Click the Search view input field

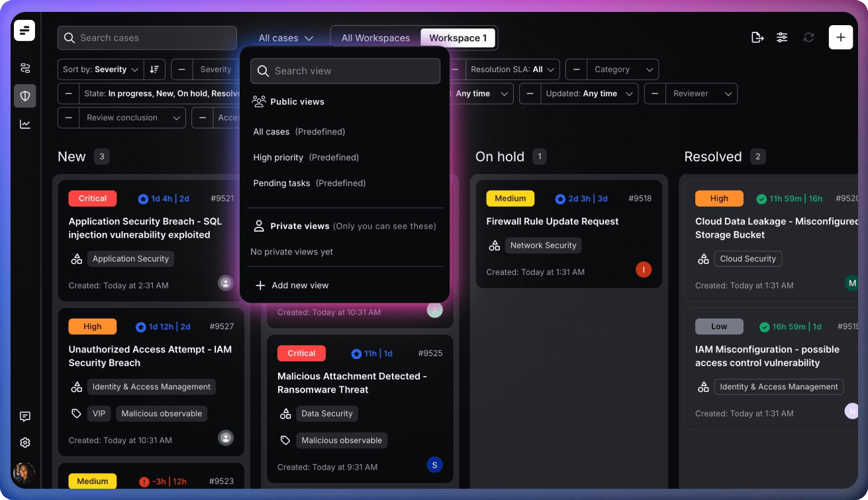[345, 71]
